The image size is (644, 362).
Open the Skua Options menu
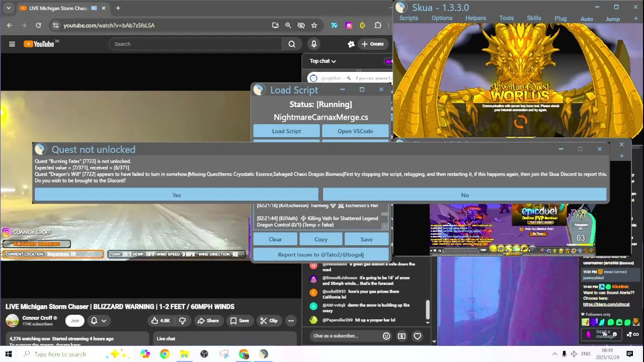tap(442, 18)
